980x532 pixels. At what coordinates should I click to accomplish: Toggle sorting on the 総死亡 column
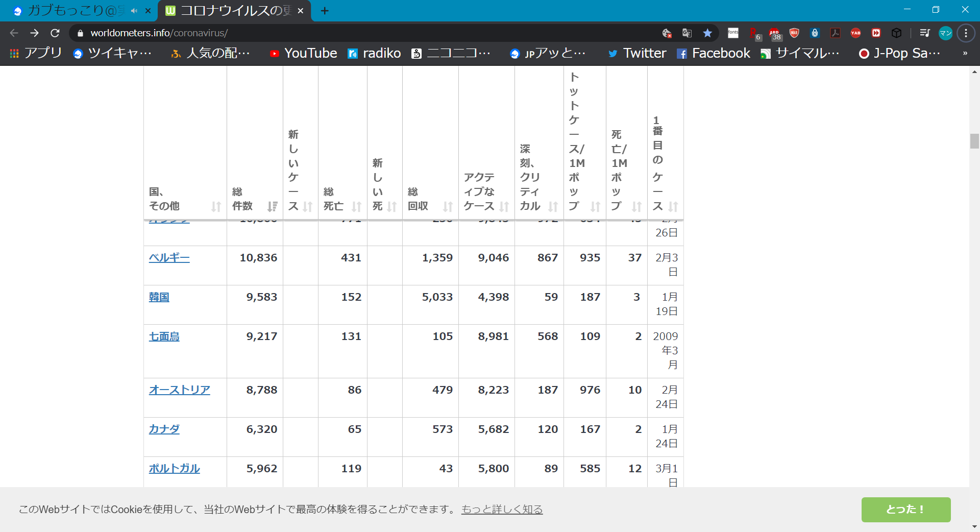356,206
